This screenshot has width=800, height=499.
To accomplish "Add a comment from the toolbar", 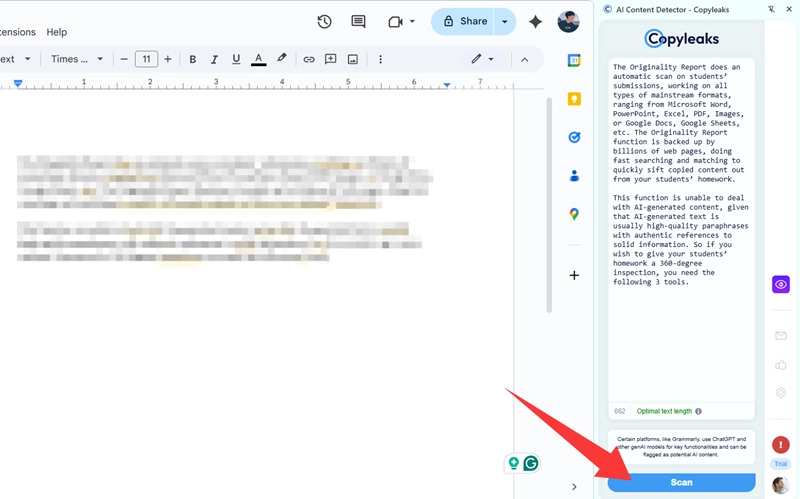I will 331,59.
